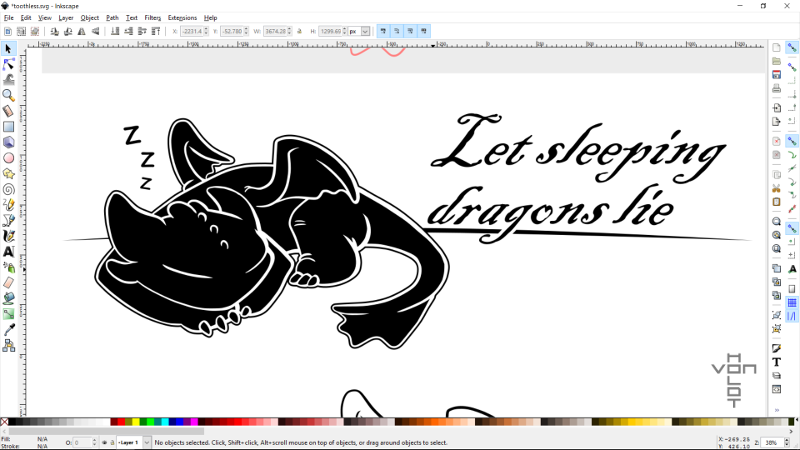Screen dimensions: 800x450
Task: Open the Extensions menu
Action: click(182, 18)
